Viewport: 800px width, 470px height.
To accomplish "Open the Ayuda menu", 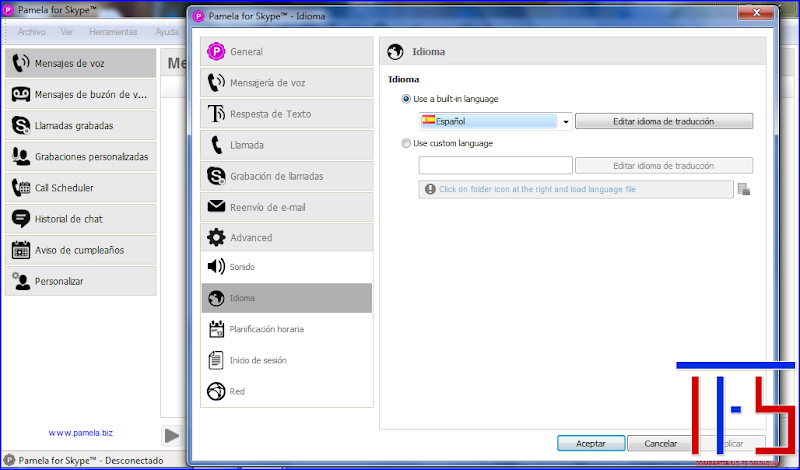I will point(167,32).
